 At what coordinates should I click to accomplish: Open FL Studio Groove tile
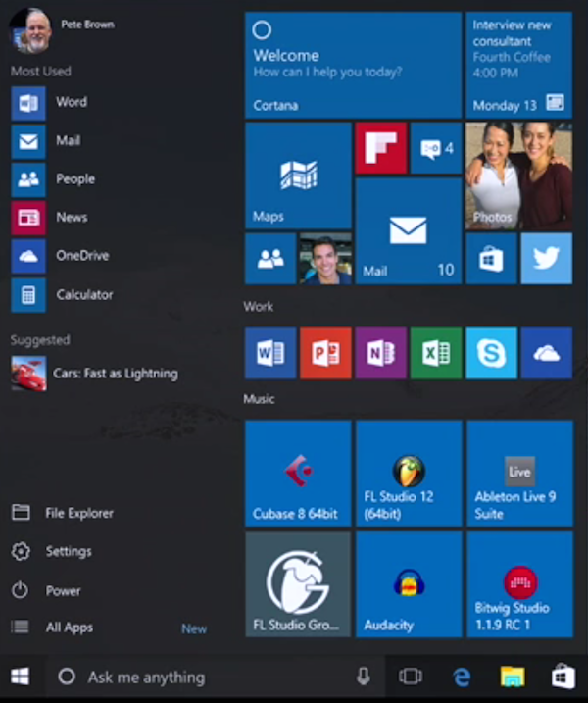[298, 584]
